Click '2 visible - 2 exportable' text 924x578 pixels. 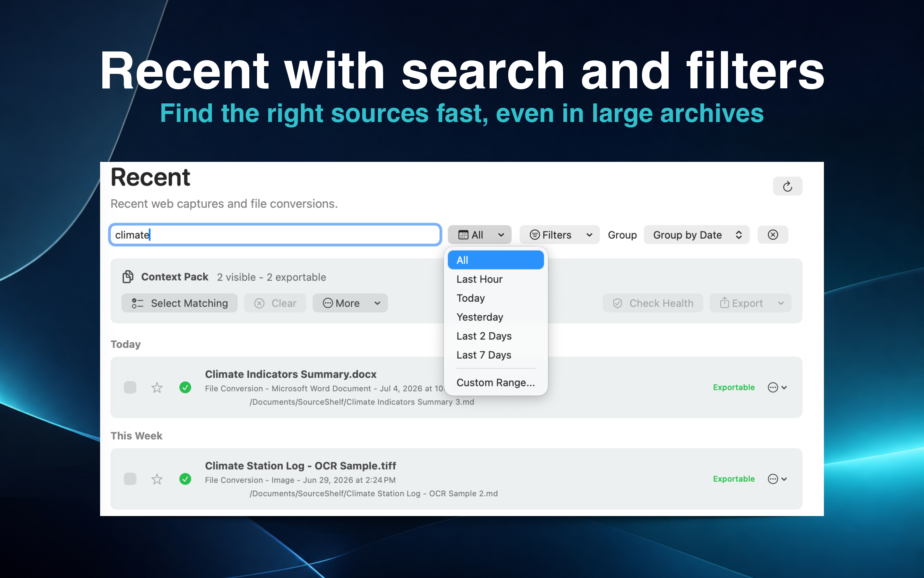click(271, 277)
